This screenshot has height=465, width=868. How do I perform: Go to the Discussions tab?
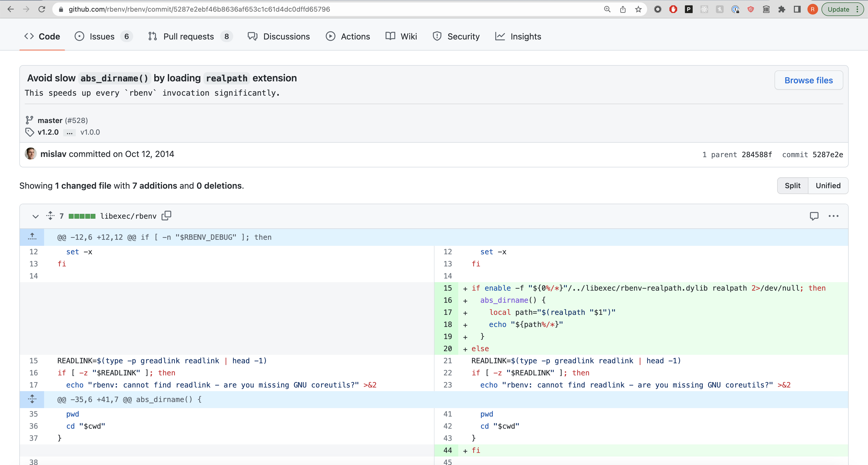point(279,36)
